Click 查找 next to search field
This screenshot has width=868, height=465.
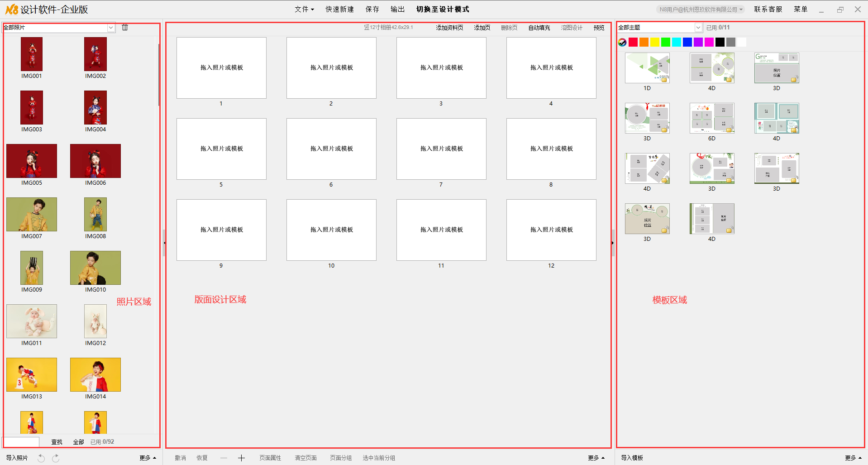(57, 442)
